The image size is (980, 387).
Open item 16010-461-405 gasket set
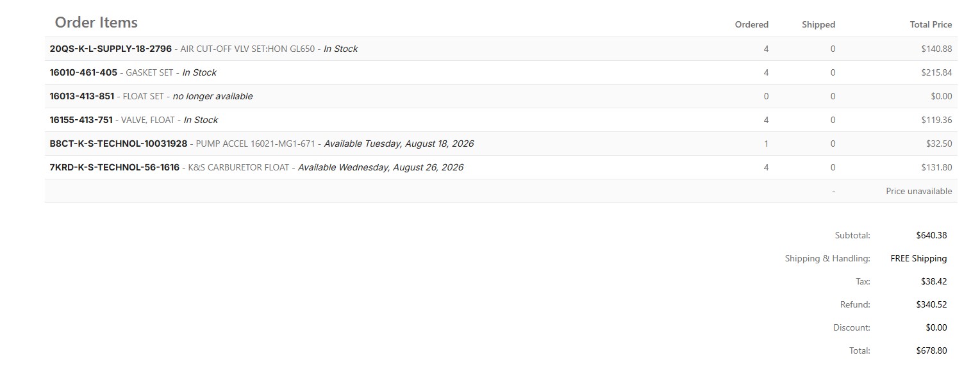tap(83, 72)
